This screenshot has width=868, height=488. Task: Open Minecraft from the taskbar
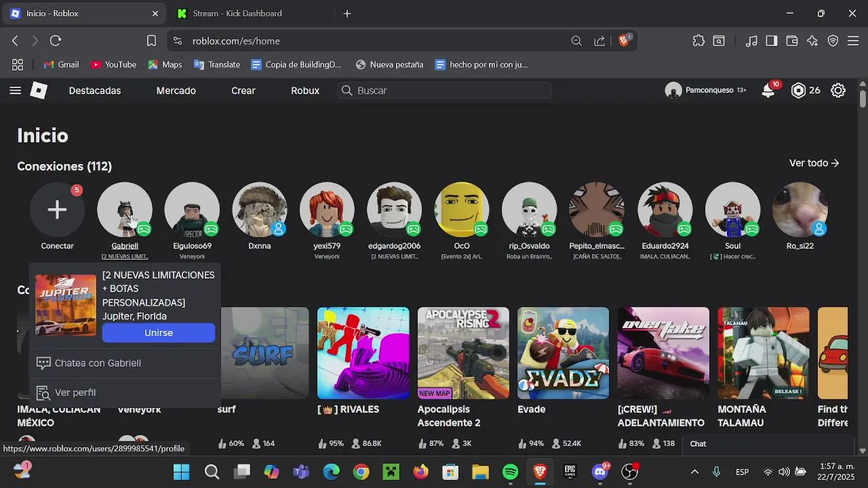point(391,472)
